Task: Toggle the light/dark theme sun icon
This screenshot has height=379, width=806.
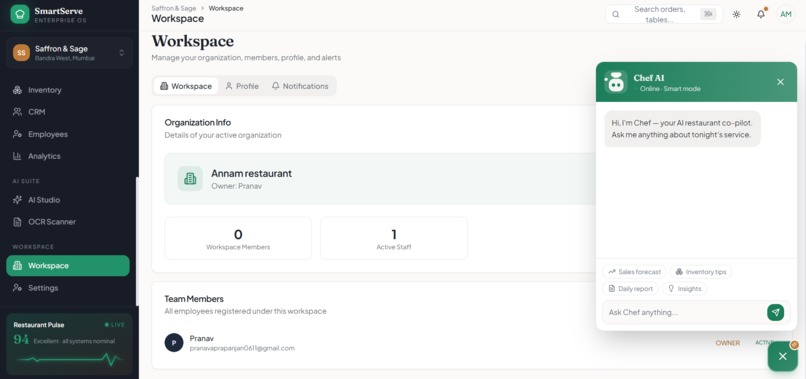Action: [737, 14]
